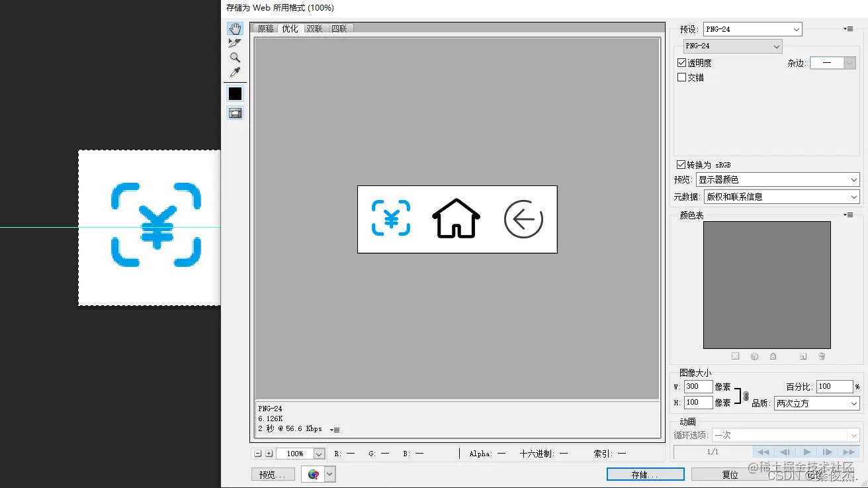This screenshot has width=868, height=488.
Task: Click the black eyedropper color swatch
Action: (235, 93)
